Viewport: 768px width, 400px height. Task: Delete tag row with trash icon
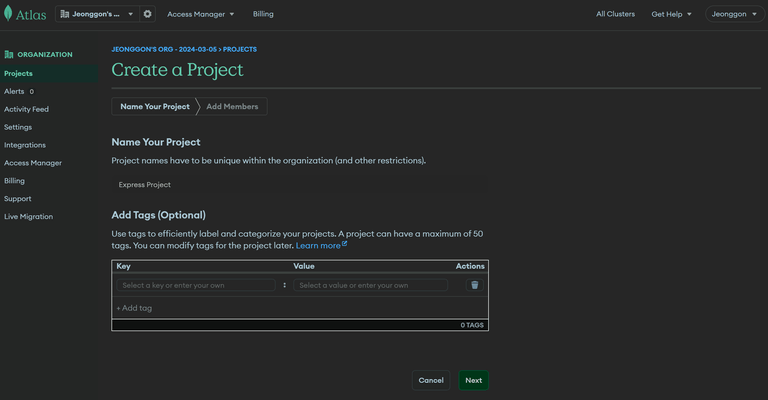point(475,285)
